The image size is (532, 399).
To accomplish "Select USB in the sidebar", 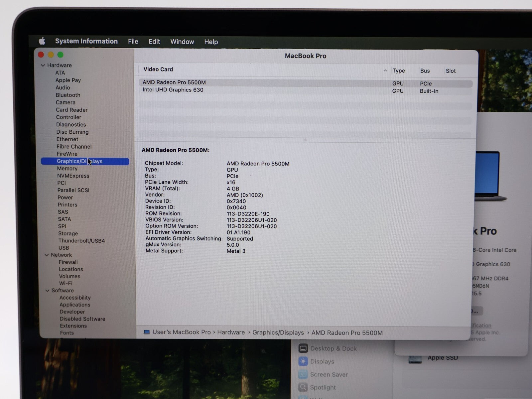I will click(64, 248).
